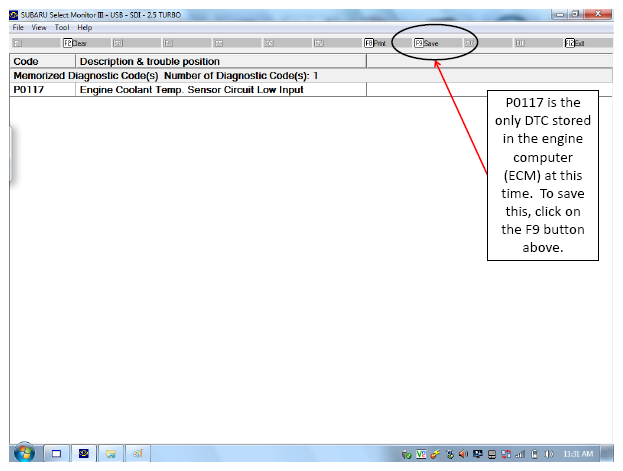Click the 11:31 AM system clock
This screenshot has height=471, width=623.
[578, 454]
